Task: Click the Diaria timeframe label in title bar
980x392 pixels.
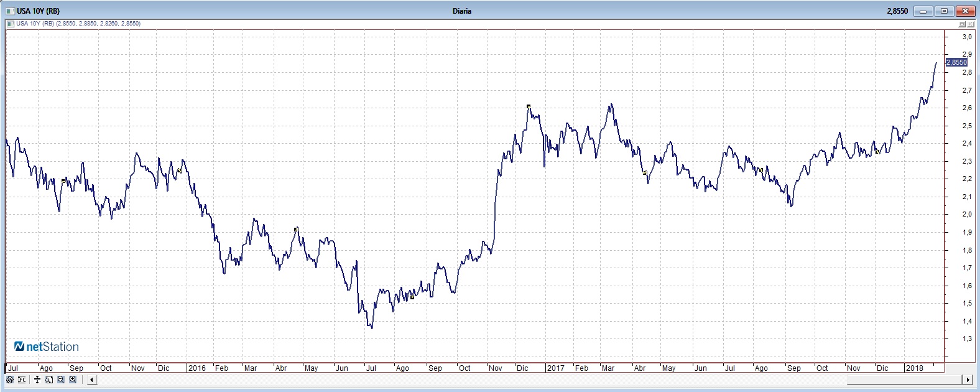Action: coord(462,11)
